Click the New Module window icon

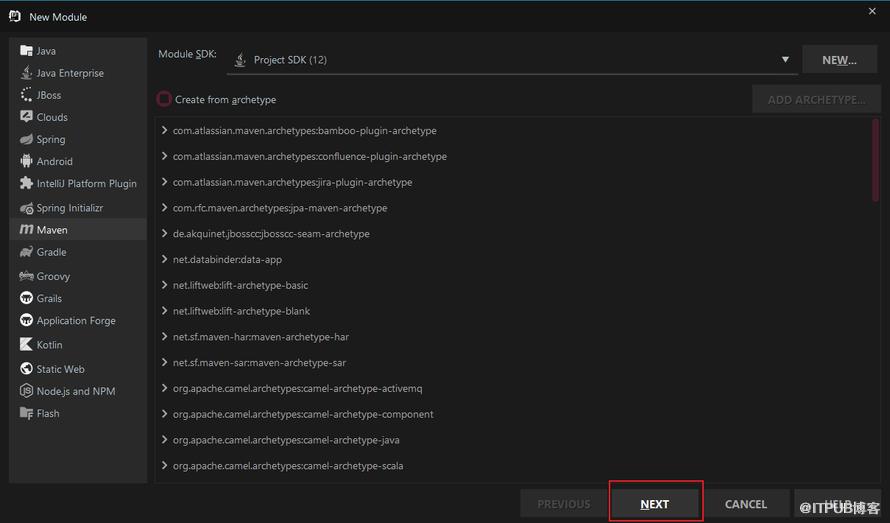15,16
